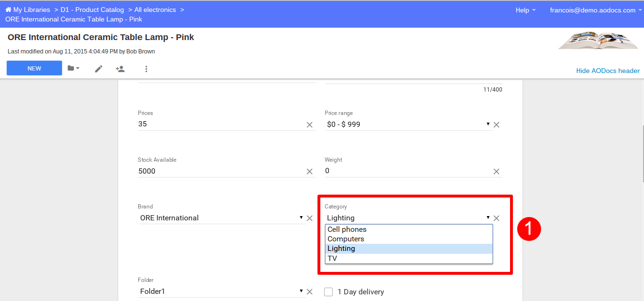This screenshot has width=644, height=301.
Task: Clear the Folder field with its X
Action: 309,291
